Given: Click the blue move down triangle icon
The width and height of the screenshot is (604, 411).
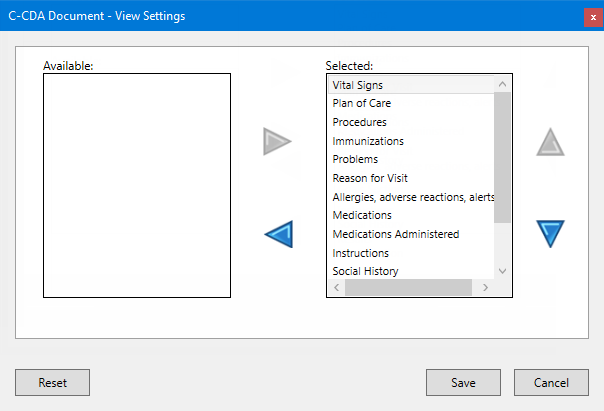Looking at the screenshot, I should pyautogui.click(x=550, y=234).
